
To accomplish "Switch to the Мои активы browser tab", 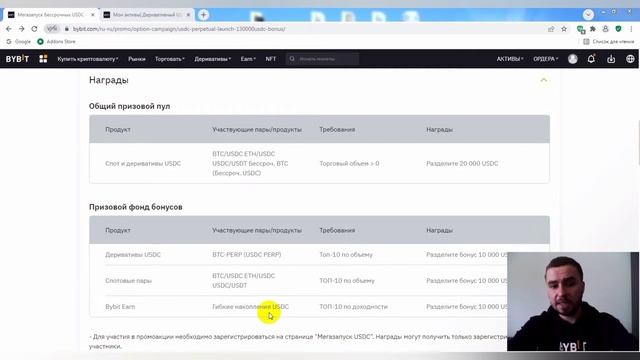I will (147, 15).
